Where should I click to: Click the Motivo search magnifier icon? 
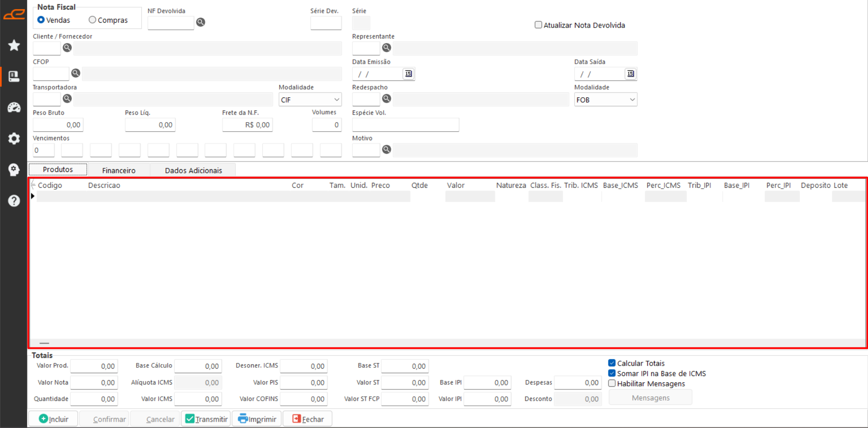387,150
